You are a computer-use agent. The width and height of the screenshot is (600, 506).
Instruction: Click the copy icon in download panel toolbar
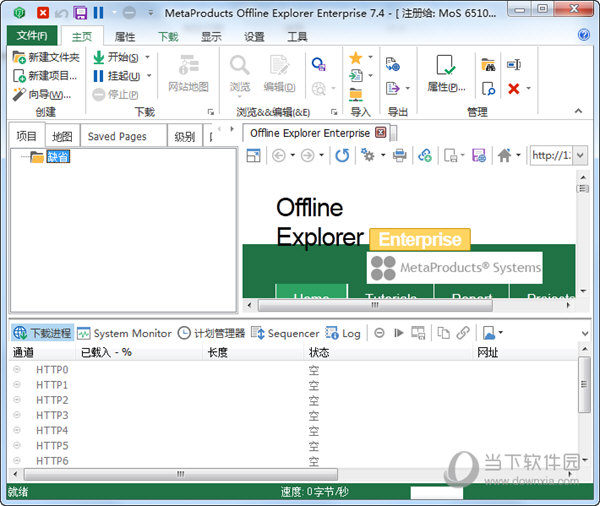[x=443, y=333]
